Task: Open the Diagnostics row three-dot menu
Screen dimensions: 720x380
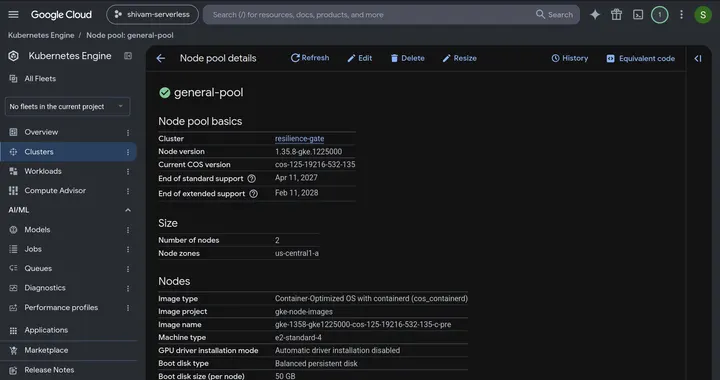Action: click(x=128, y=288)
